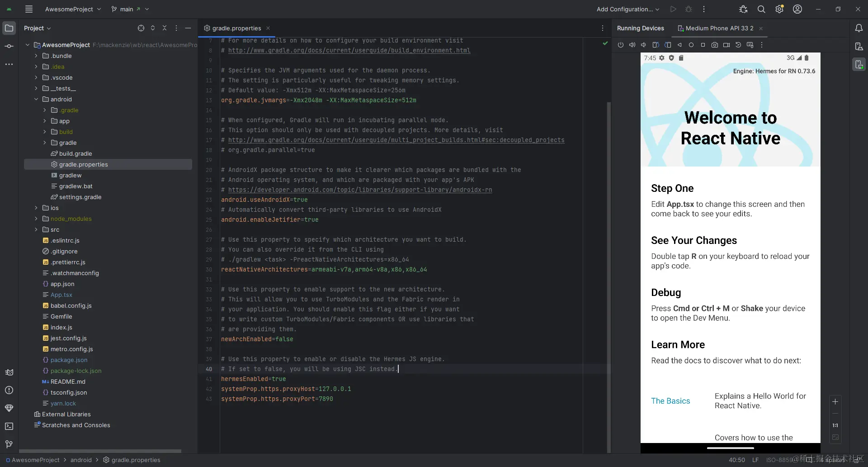Screen dimensions: 868x467
Task: Toggle hardware keyboard input for the emulator
Action: point(750,44)
